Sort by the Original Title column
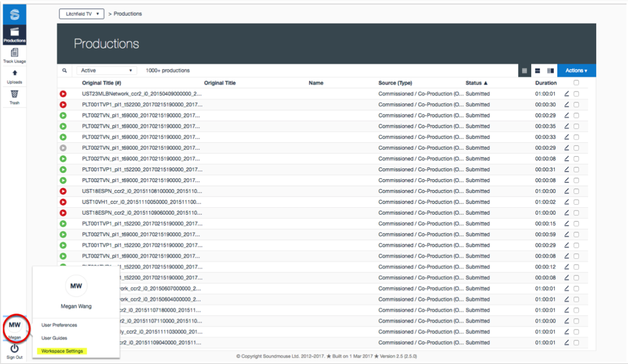The width and height of the screenshot is (628, 364). (220, 83)
